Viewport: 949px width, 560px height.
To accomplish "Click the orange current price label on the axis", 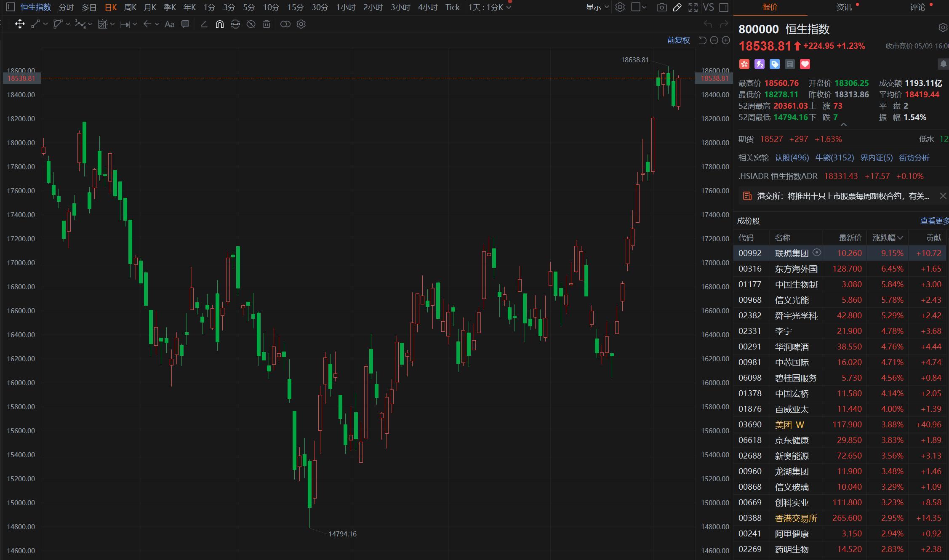I will (x=714, y=78).
